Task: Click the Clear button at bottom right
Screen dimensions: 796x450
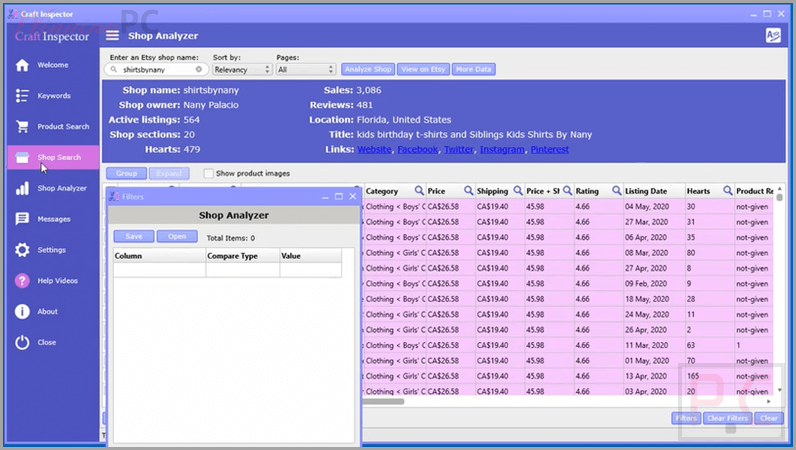Action: 769,418
